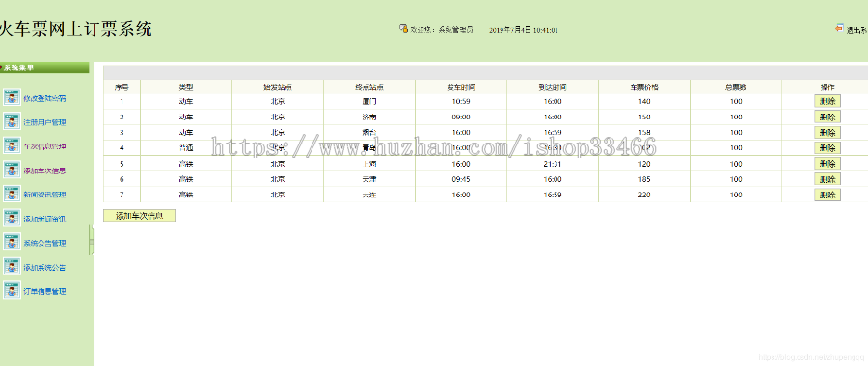
Task: Open the 新闻资讯管理 link
Action: click(44, 195)
